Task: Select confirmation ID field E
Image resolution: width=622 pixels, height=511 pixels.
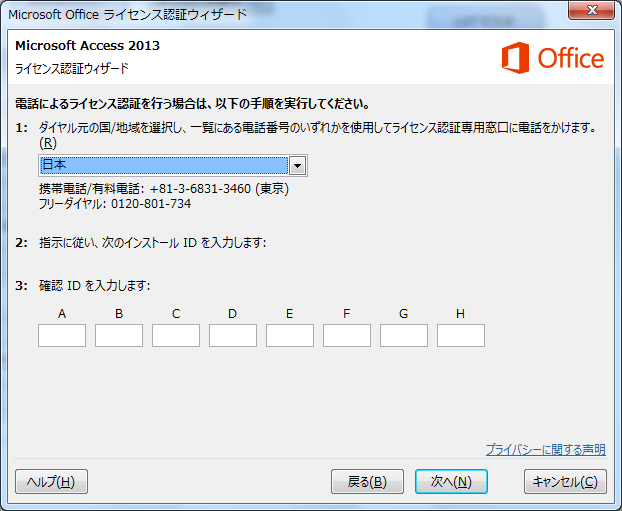Action: [x=290, y=336]
